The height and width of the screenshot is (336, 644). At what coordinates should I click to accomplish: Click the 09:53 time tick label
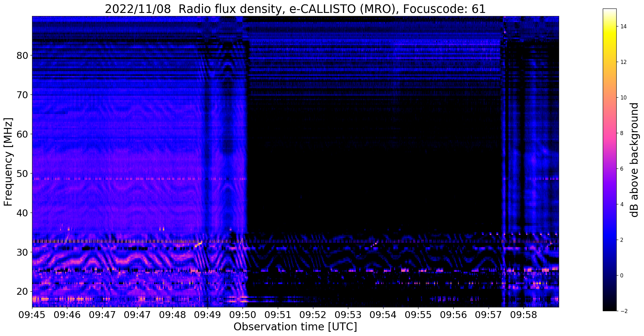[348, 315]
